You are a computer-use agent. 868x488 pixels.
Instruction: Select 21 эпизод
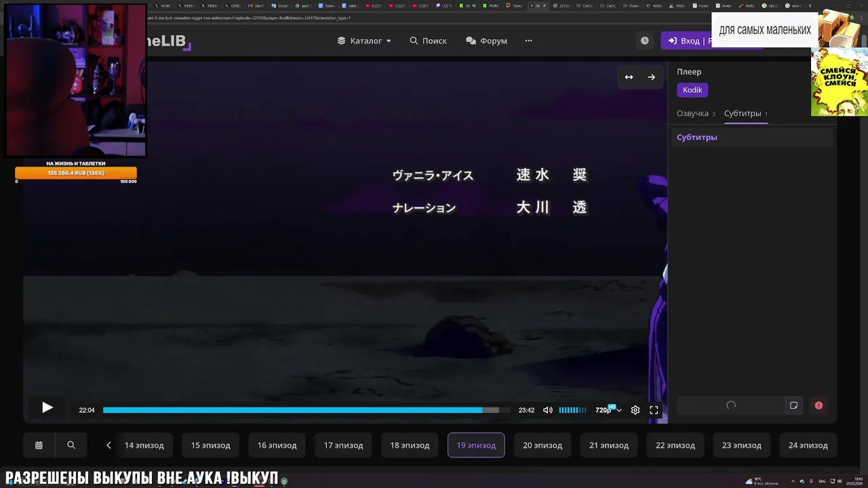[x=609, y=445]
